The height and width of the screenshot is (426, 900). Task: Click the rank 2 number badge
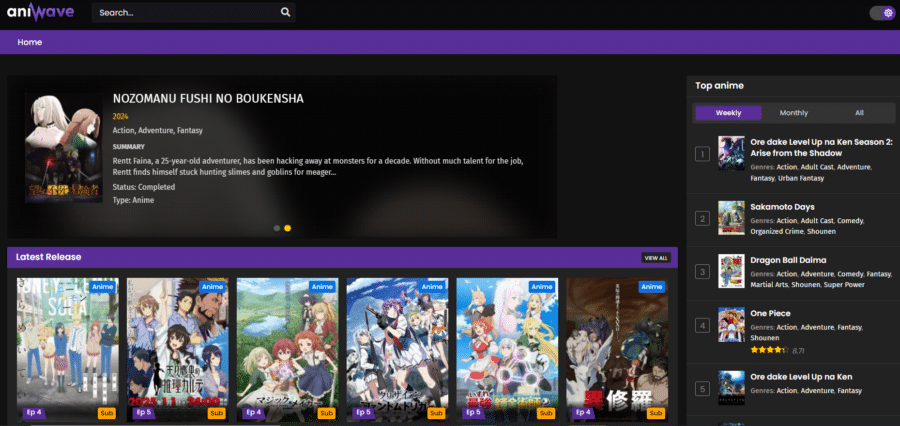[703, 218]
